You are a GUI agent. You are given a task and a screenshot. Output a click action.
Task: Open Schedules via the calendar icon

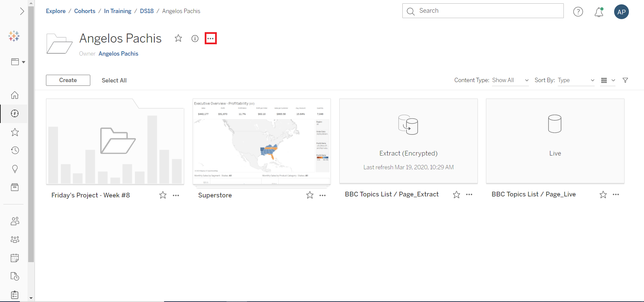click(14, 258)
